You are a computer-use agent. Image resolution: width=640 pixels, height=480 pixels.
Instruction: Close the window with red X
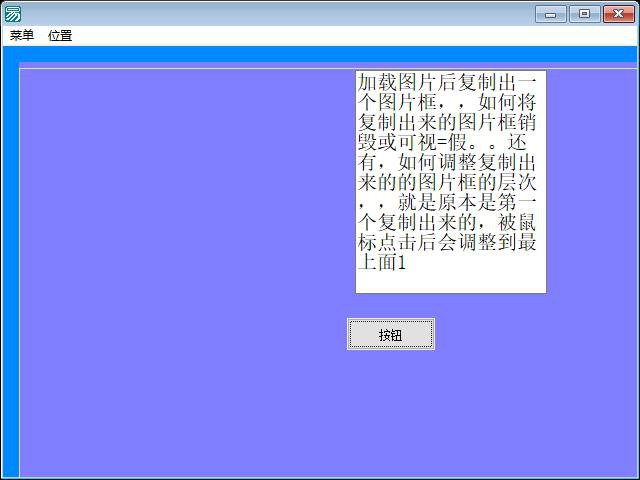tap(619, 14)
